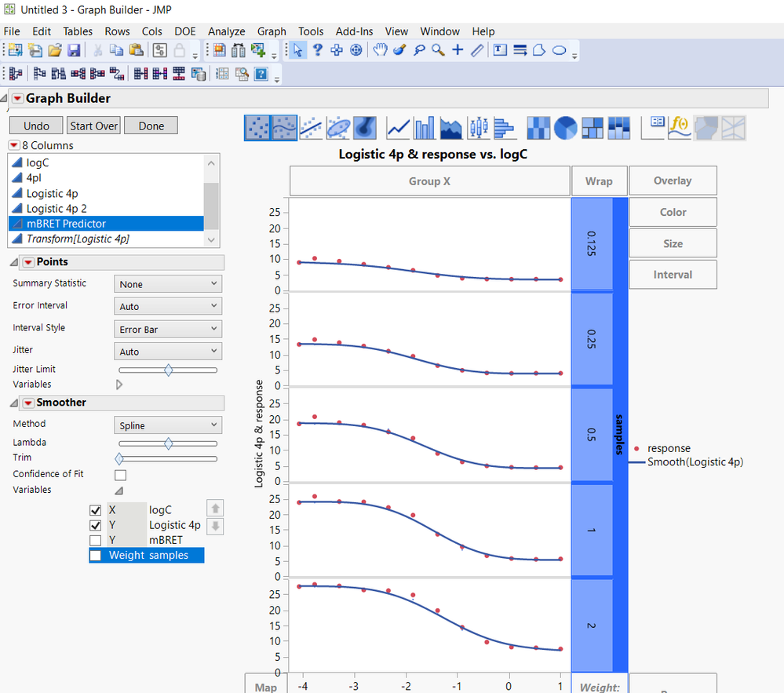Click the Done button

pos(151,125)
